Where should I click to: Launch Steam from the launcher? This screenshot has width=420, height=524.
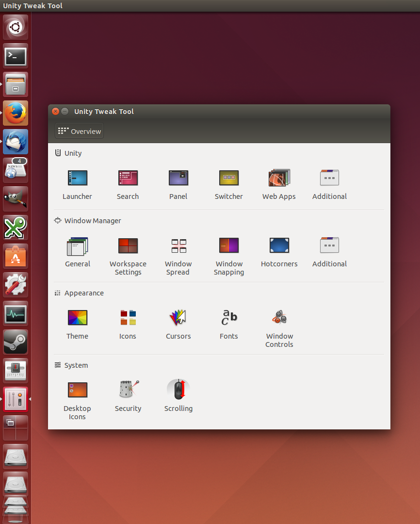pyautogui.click(x=16, y=342)
